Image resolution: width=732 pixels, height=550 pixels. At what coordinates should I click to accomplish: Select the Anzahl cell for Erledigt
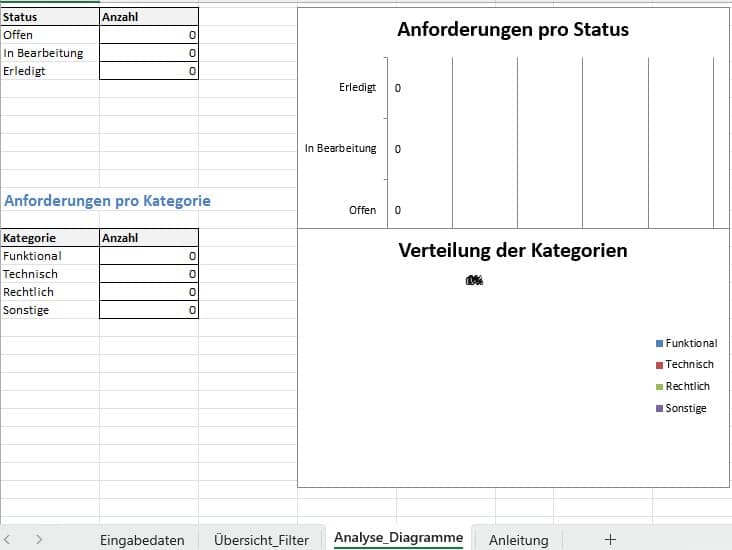(149, 71)
